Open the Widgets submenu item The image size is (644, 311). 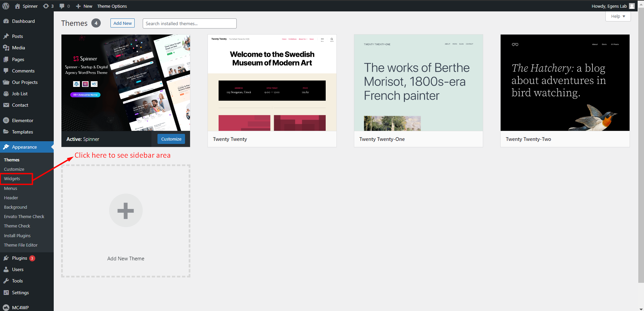pyautogui.click(x=12, y=179)
